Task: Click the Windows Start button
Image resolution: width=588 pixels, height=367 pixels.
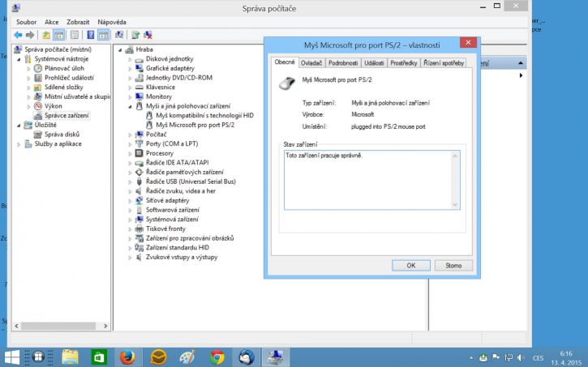Action: coord(12,357)
